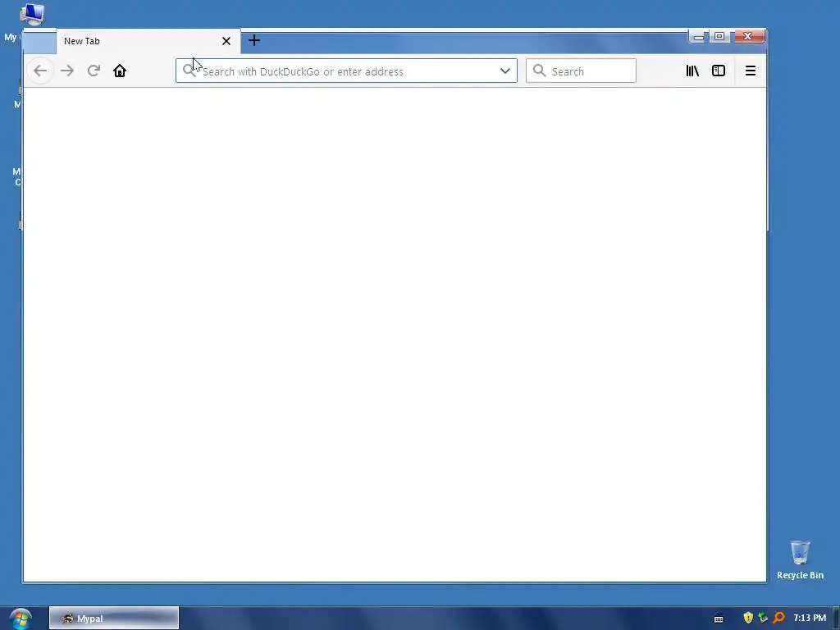Click the Show Desktop strip beside the clock

(836, 619)
